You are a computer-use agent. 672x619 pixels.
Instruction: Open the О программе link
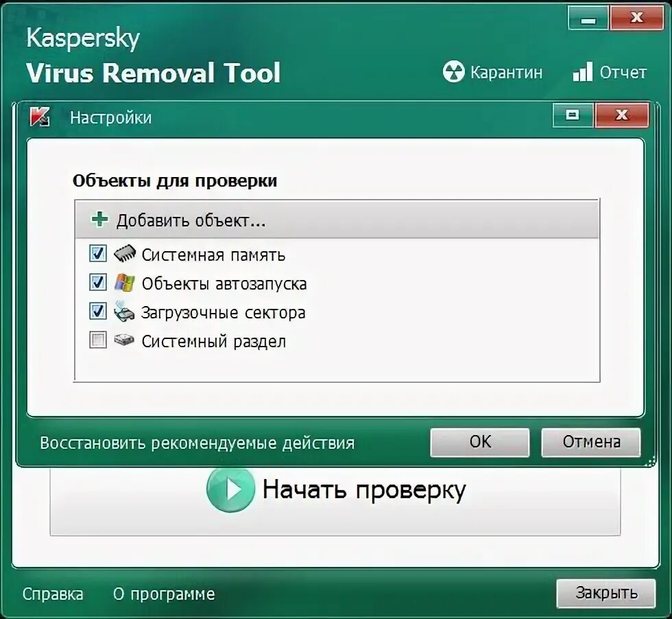[164, 594]
